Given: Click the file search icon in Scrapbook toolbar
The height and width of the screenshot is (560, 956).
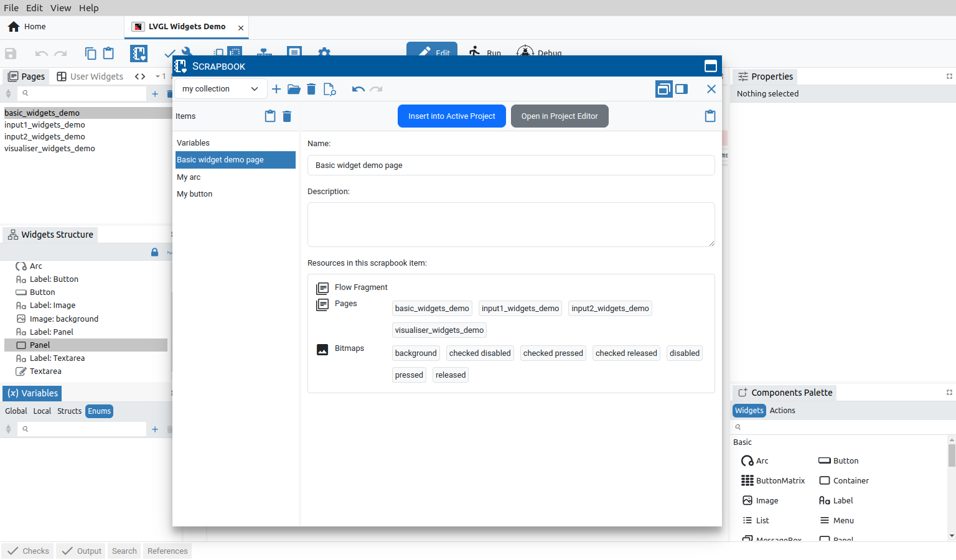Looking at the screenshot, I should tap(329, 89).
